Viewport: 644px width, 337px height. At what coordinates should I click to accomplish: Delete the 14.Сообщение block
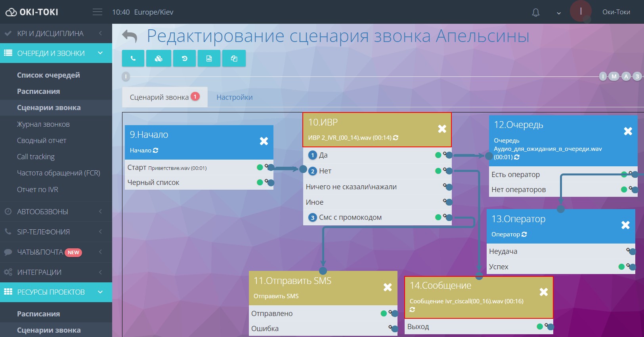pos(544,292)
